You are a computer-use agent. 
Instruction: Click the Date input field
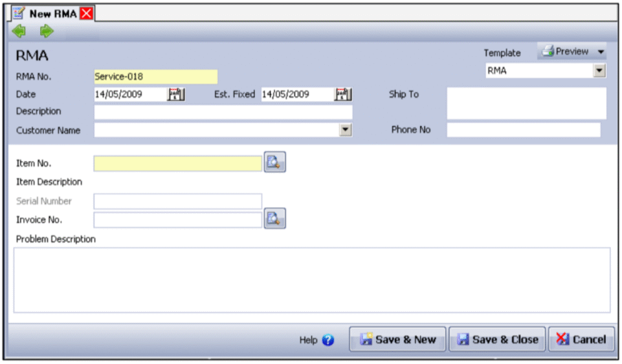click(131, 94)
